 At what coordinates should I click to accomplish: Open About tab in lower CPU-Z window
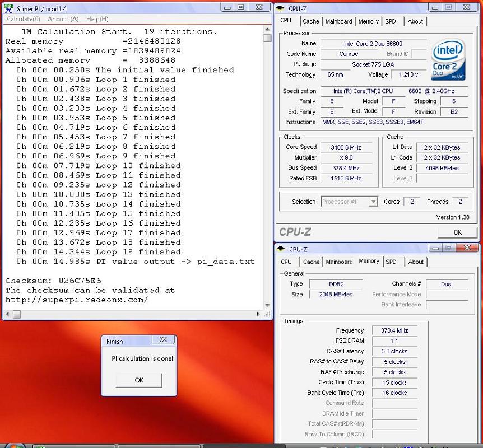416,262
